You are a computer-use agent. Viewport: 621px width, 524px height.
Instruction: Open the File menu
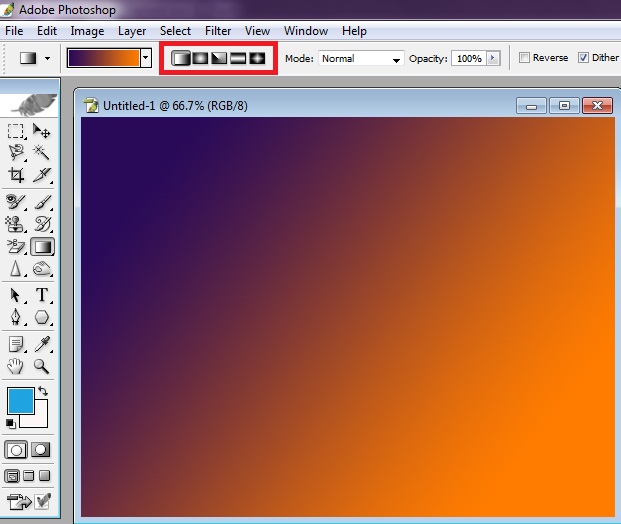click(x=14, y=31)
